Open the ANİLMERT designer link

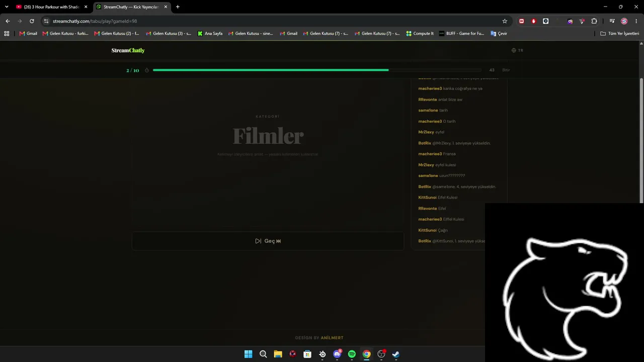click(332, 338)
